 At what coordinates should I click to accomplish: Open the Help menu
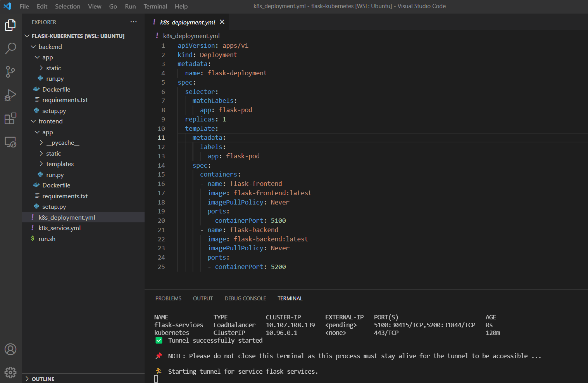pos(181,6)
